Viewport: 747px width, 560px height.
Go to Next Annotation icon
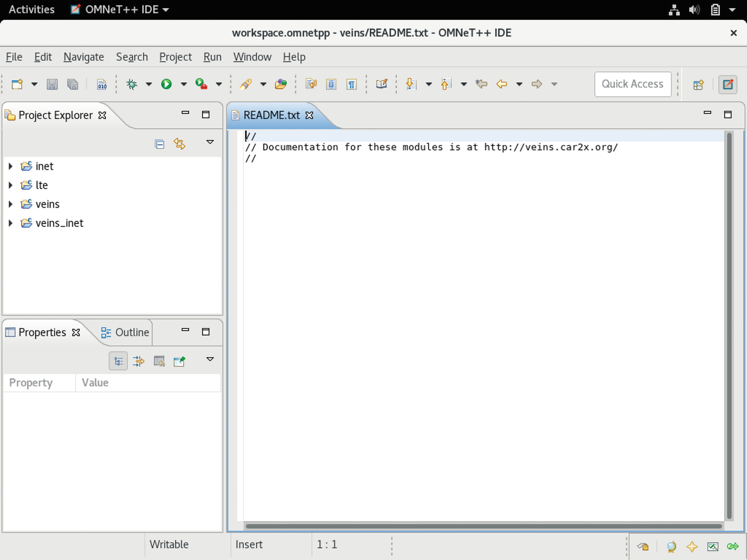(411, 84)
